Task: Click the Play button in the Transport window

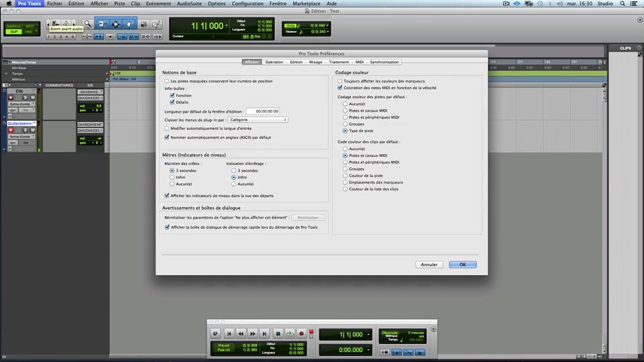Action: point(290,334)
